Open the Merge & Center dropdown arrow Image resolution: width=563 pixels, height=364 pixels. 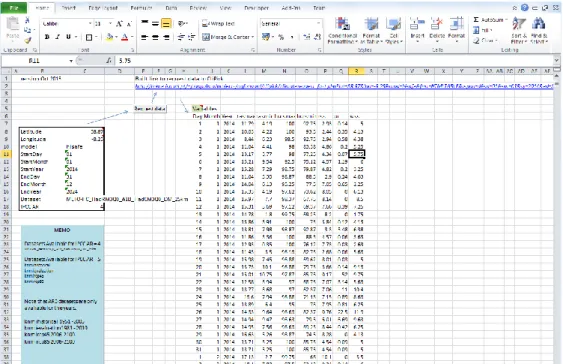(x=253, y=37)
